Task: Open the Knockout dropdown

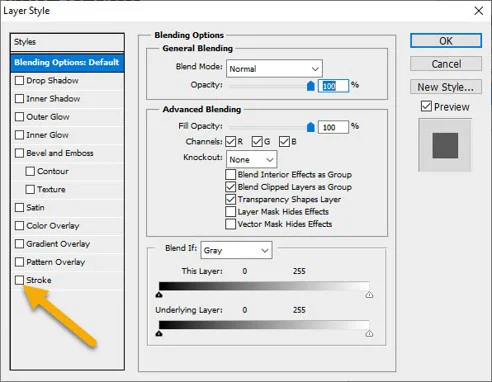Action: [x=251, y=159]
